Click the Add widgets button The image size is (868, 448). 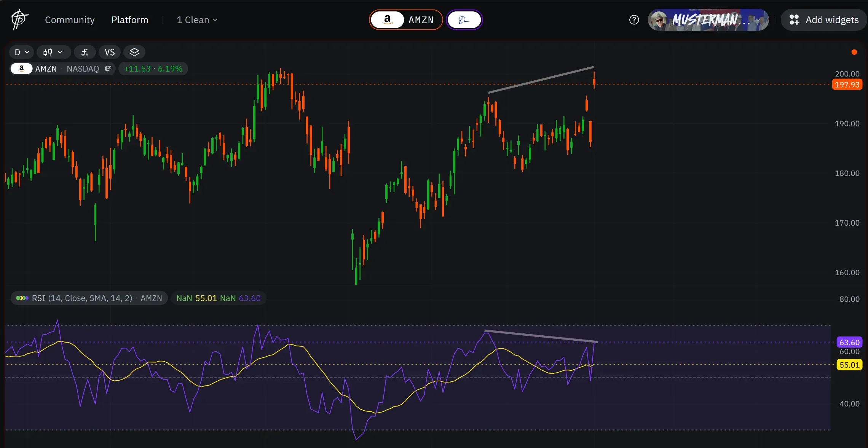click(824, 20)
